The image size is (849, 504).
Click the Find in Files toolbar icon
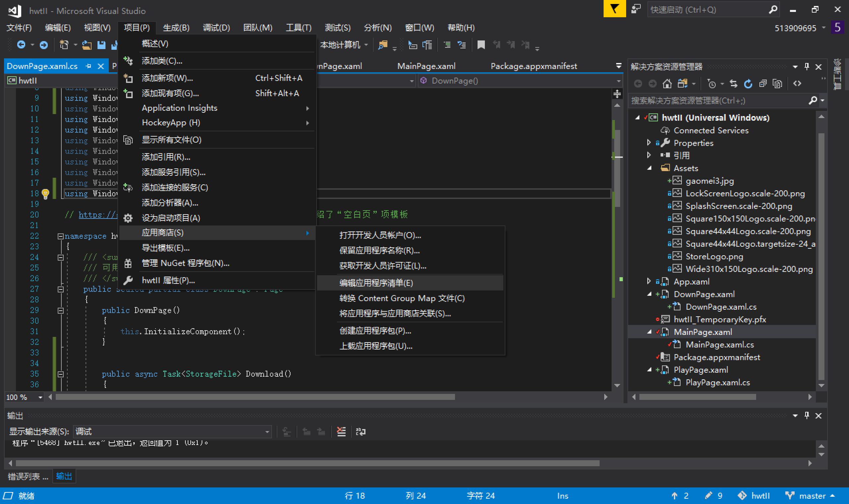[x=383, y=45]
